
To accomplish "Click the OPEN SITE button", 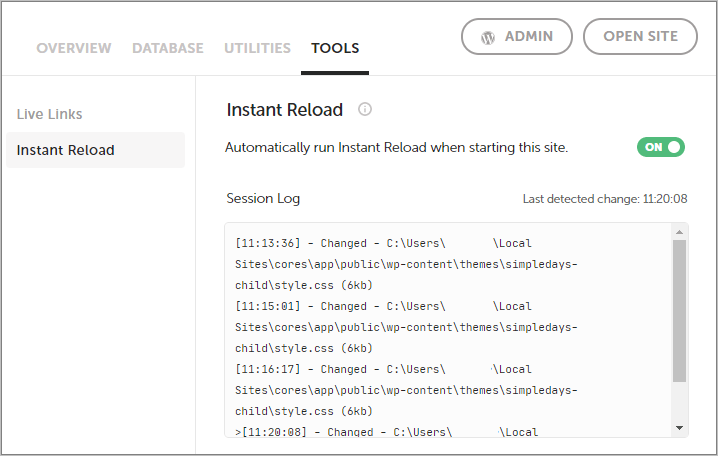I will (640, 37).
